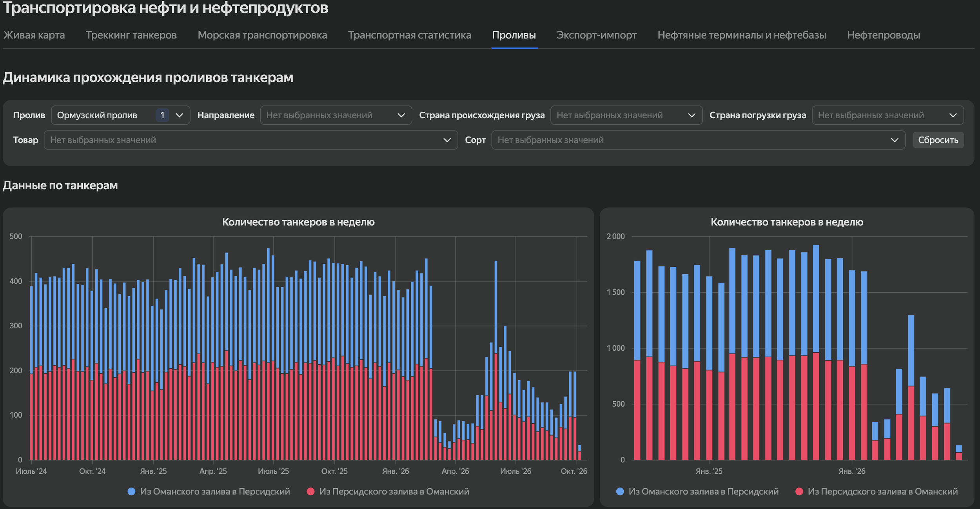Click inside the Товар filter field
Screen dimensions: 980x509
[251, 140]
